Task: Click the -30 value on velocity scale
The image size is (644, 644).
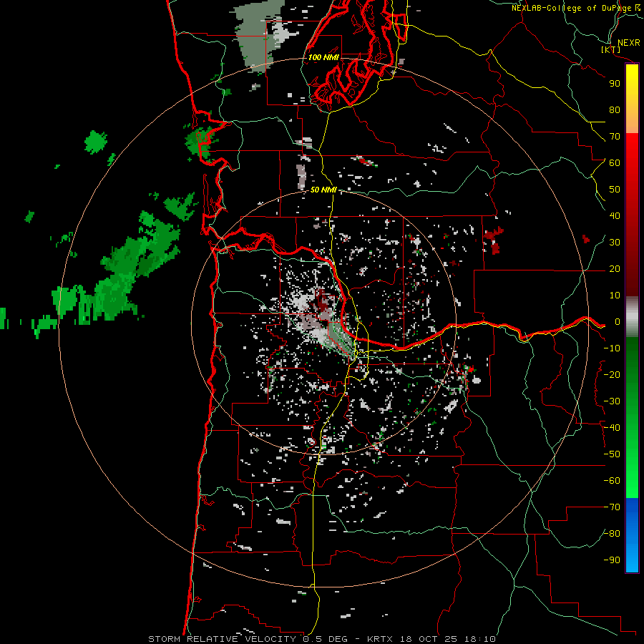Action: tap(612, 401)
